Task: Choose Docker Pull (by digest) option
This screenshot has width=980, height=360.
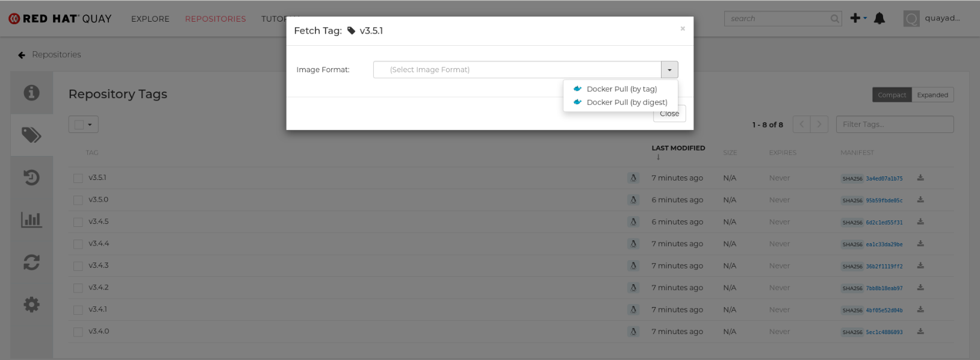Action: tap(627, 102)
